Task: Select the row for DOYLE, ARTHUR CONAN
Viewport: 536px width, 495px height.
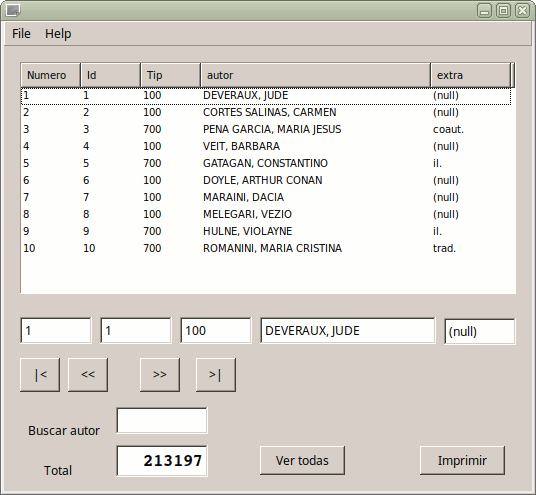Action: (x=267, y=180)
